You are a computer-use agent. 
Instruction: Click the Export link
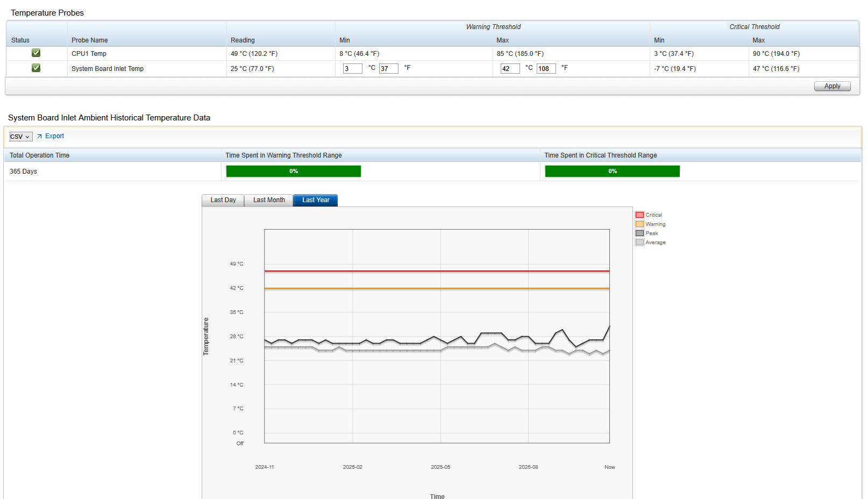(54, 136)
